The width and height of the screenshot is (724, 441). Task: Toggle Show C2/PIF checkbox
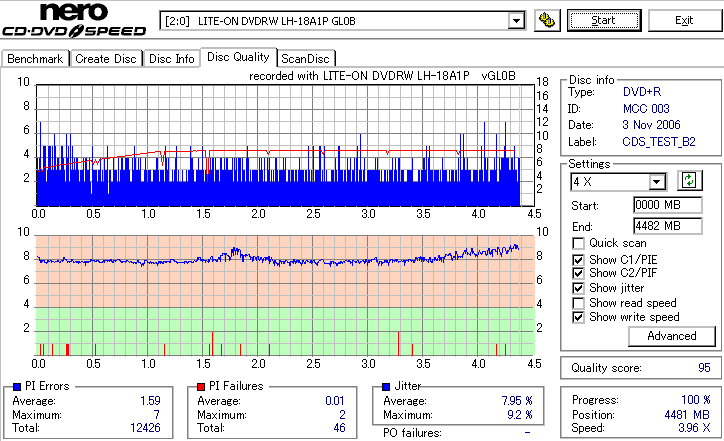point(578,273)
